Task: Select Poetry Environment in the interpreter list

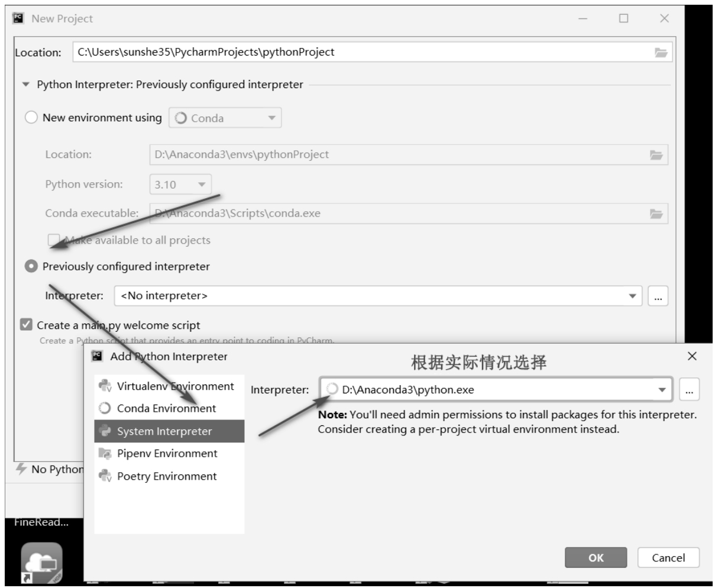Action: click(x=169, y=476)
